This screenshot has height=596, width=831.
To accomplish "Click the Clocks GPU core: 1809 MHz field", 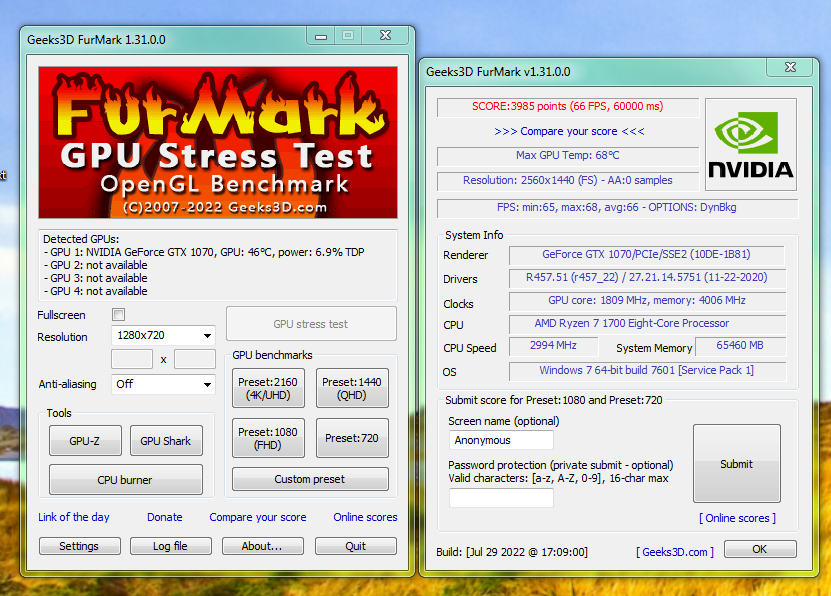I will click(x=647, y=301).
